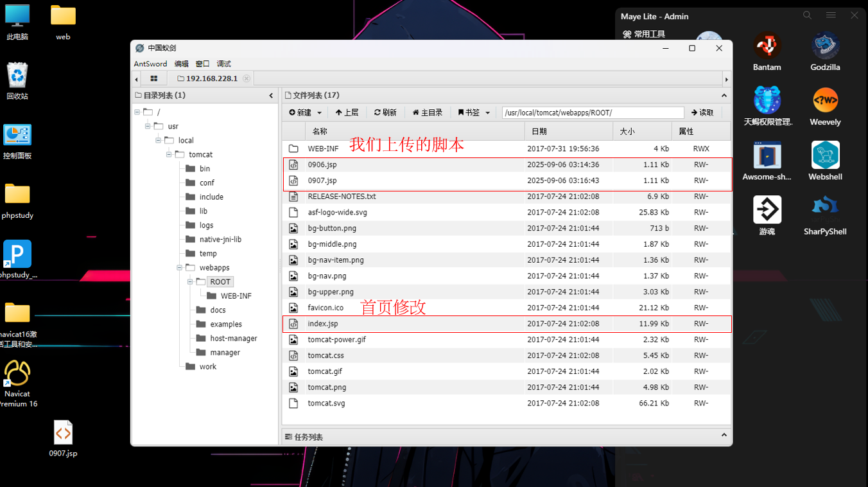Open the phpstudy folder on desktop
This screenshot has width=868, height=487.
pos(17,201)
